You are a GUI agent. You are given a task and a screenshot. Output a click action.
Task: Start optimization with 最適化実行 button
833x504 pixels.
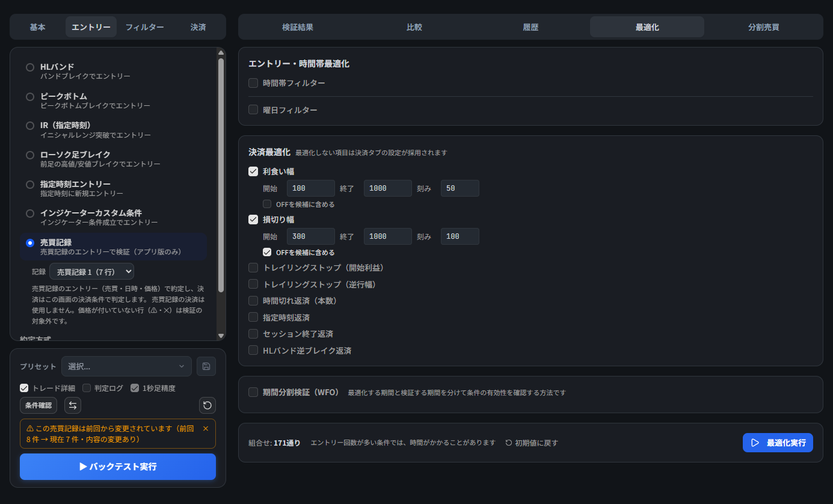pos(778,443)
